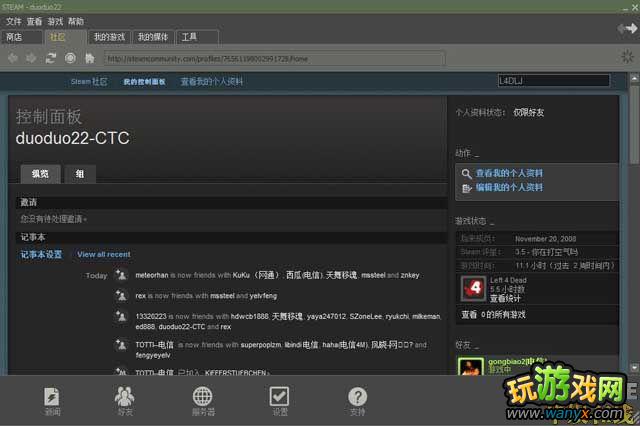
Task: Switch to the 商店 tab
Action: tap(22, 37)
